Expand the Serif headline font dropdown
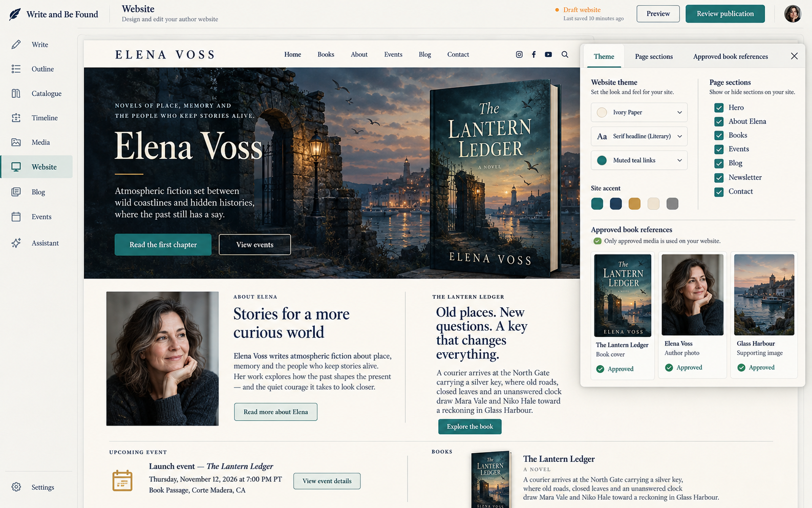This screenshot has width=812, height=508. [639, 136]
